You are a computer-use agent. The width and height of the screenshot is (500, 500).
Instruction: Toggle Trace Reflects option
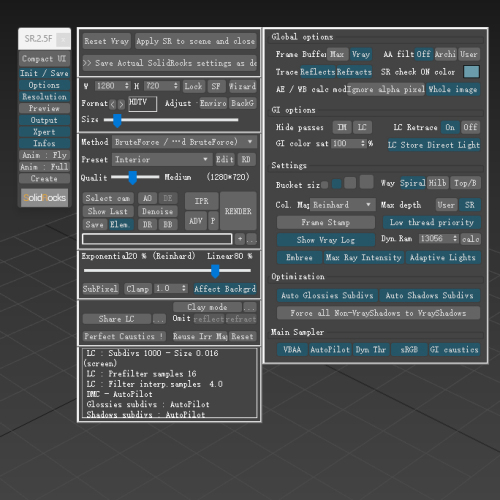pos(317,72)
